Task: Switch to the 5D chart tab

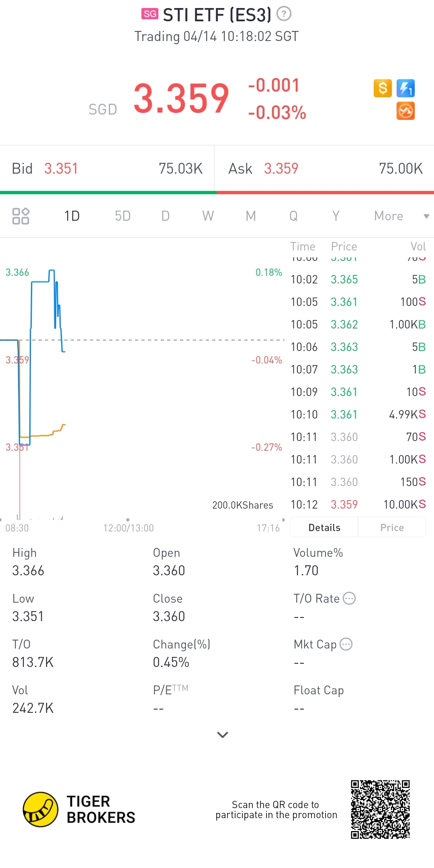Action: click(x=123, y=216)
